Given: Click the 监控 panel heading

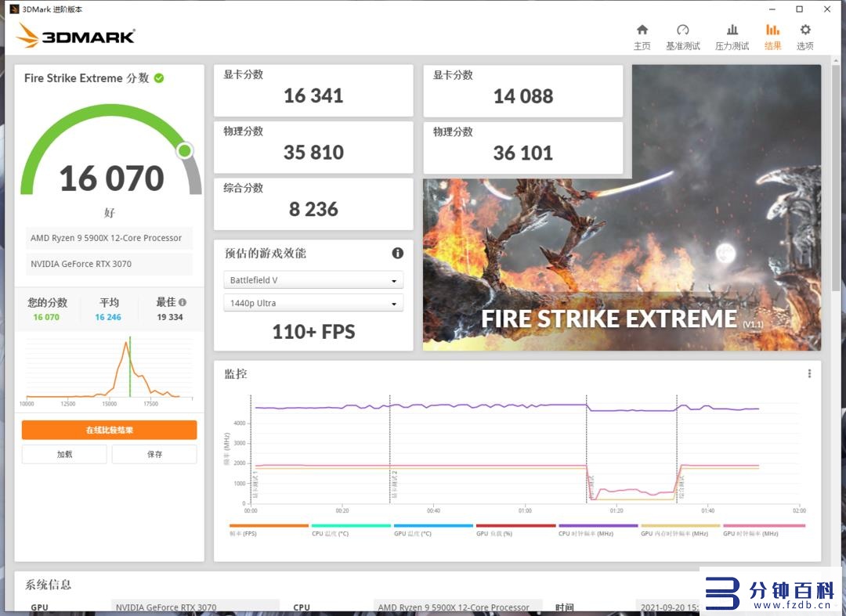Looking at the screenshot, I should point(236,373).
